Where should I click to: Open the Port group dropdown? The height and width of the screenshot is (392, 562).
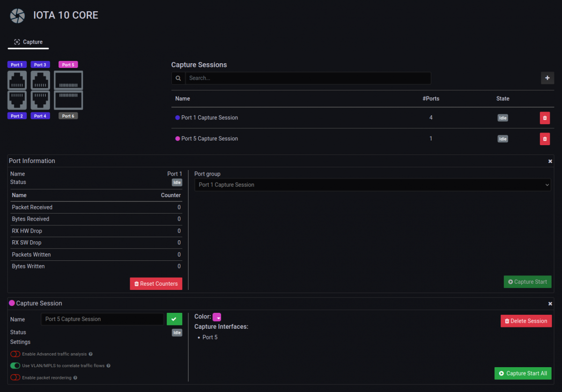click(372, 185)
